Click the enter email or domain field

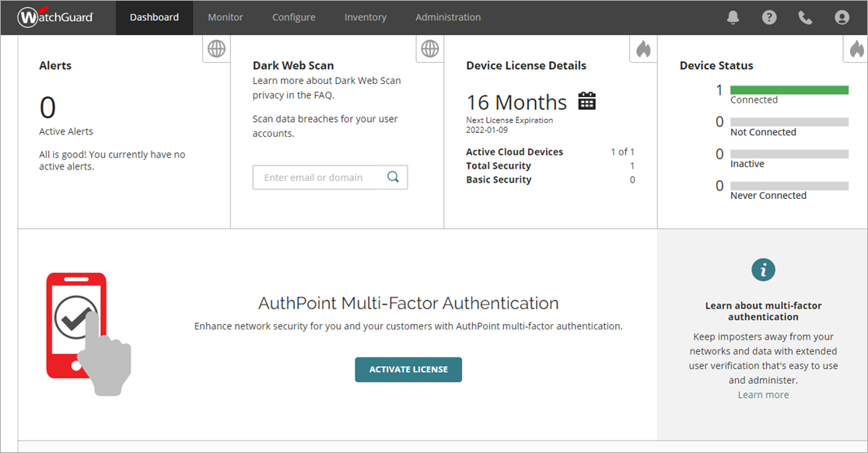coord(319,177)
